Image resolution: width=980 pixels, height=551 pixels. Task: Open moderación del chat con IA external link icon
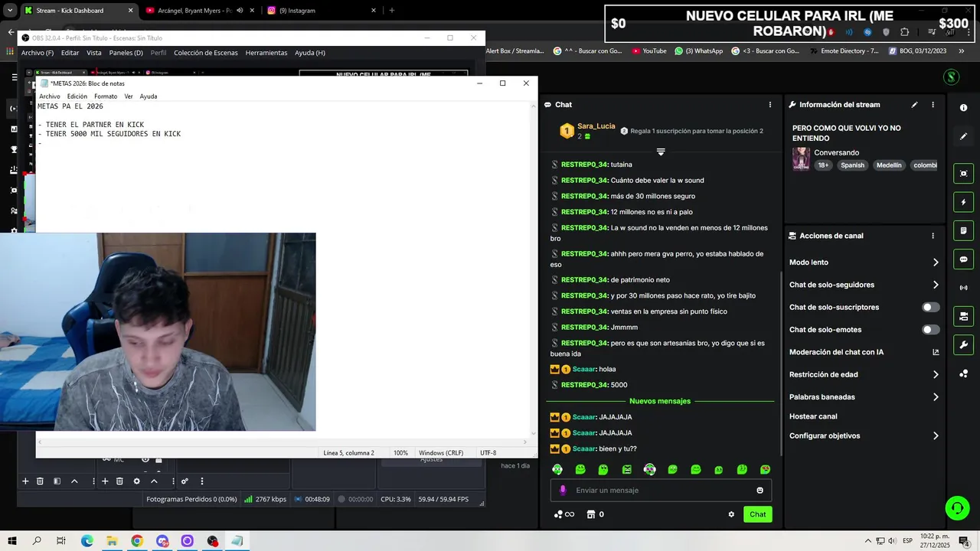click(936, 352)
